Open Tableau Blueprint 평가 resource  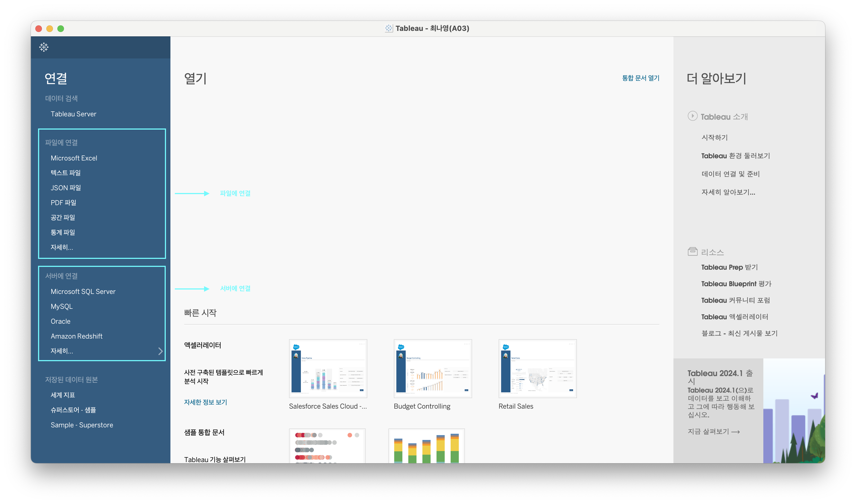point(736,284)
